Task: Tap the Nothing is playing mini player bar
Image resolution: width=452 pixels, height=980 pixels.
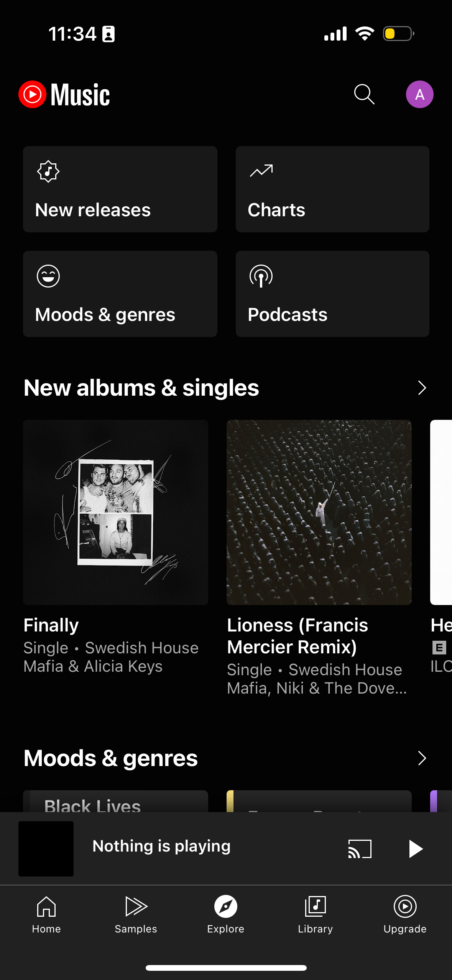Action: (x=161, y=845)
